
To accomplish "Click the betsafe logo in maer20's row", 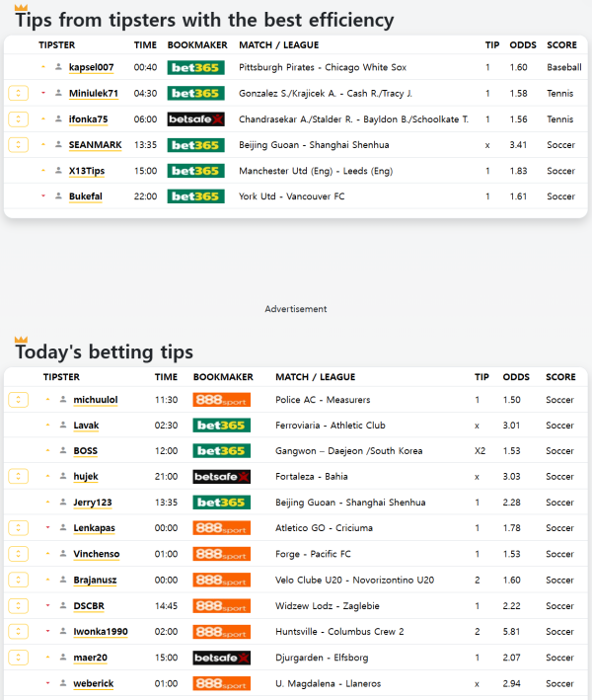I will coord(221,658).
